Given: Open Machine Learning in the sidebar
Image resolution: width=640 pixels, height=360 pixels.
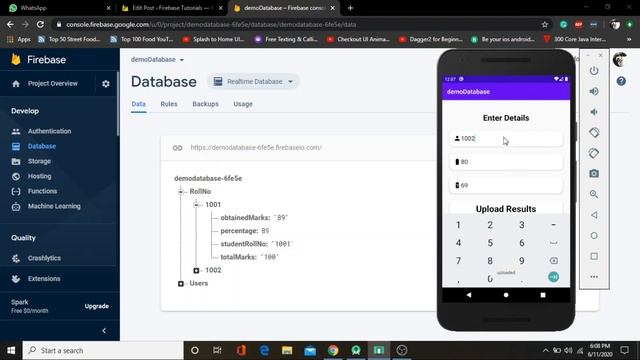Looking at the screenshot, I should [x=54, y=206].
